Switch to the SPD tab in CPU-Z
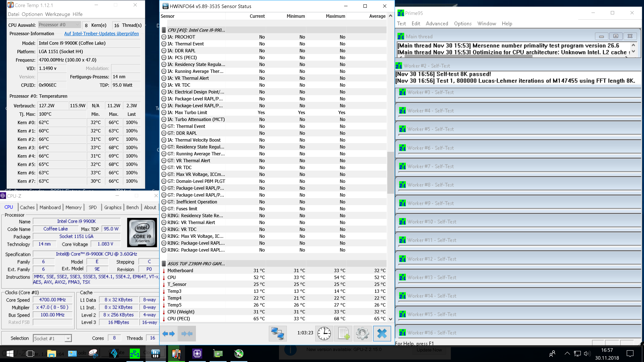644x362 pixels. tap(93, 207)
